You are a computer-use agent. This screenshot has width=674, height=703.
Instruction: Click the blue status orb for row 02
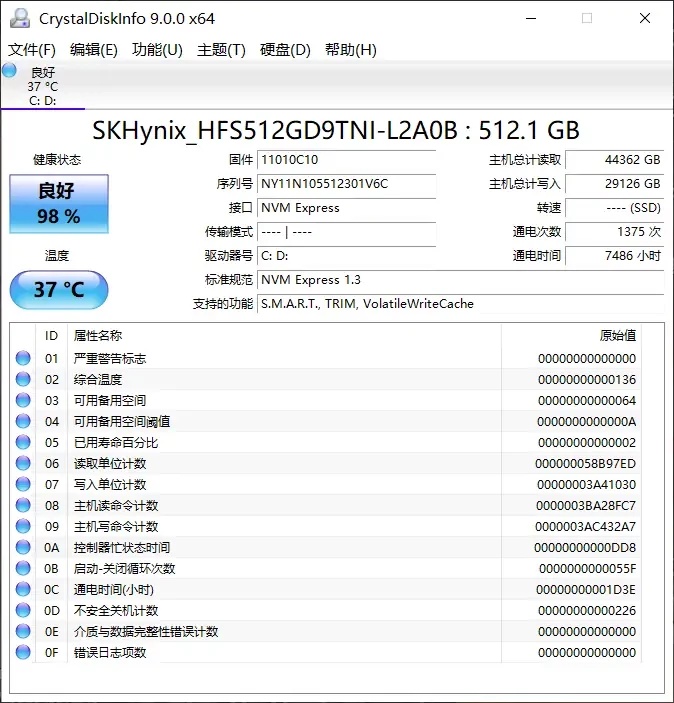[23, 379]
